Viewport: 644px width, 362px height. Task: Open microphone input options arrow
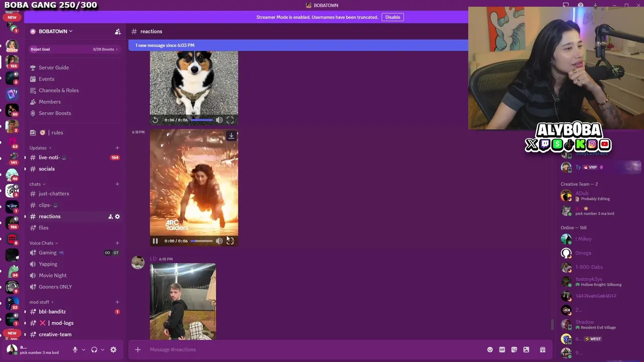pyautogui.click(x=84, y=350)
